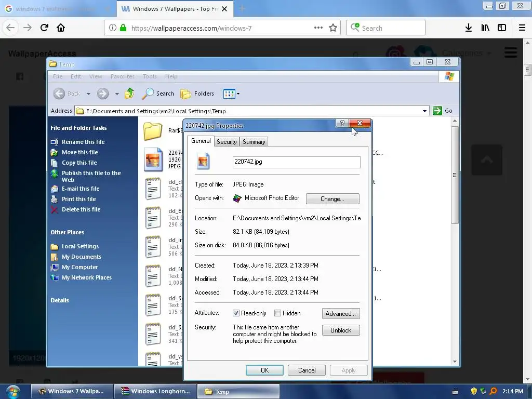Bookmark this page with the star

click(333, 28)
